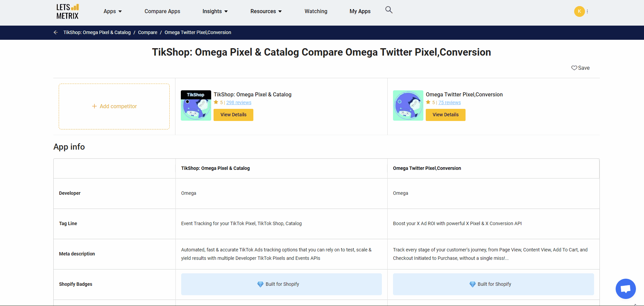Open the search magnifier icon
Image resolution: width=644 pixels, height=306 pixels.
coord(389,10)
